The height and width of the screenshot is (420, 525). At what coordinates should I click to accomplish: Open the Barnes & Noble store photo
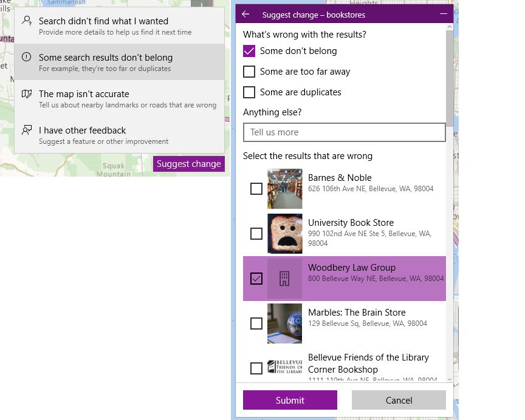[x=284, y=189]
